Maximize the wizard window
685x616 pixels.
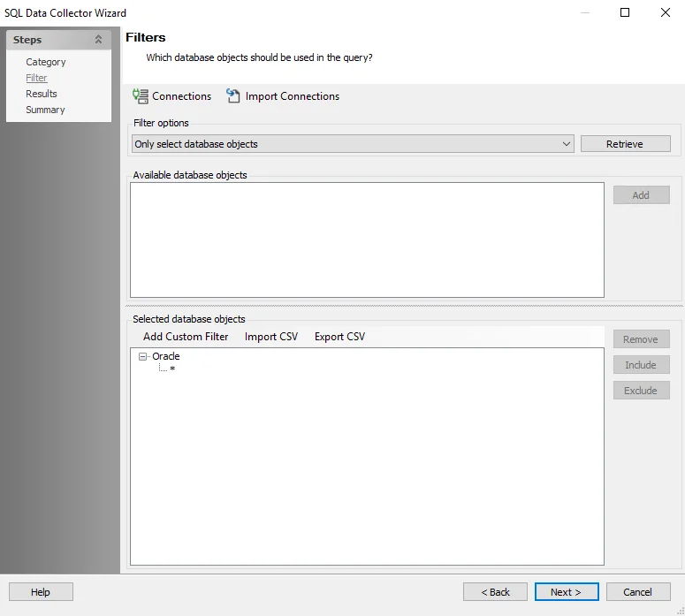pos(625,12)
